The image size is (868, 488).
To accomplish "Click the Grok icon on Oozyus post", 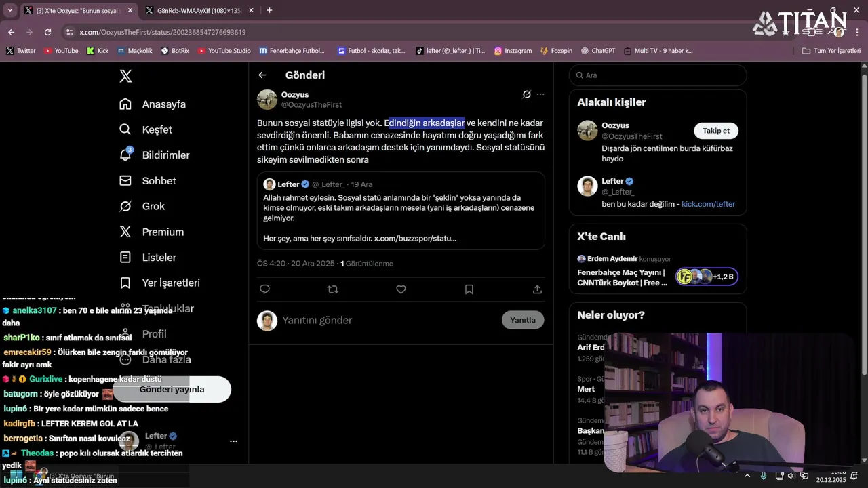I will [526, 94].
